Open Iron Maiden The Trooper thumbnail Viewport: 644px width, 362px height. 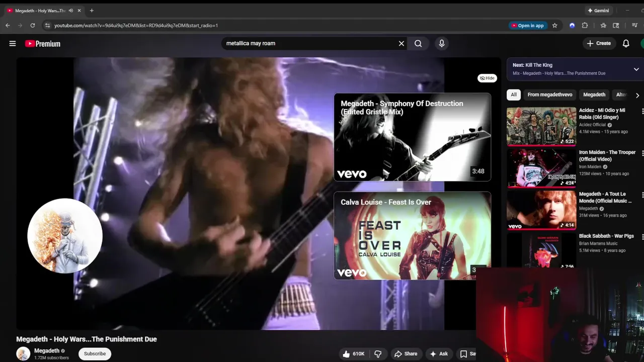click(541, 168)
